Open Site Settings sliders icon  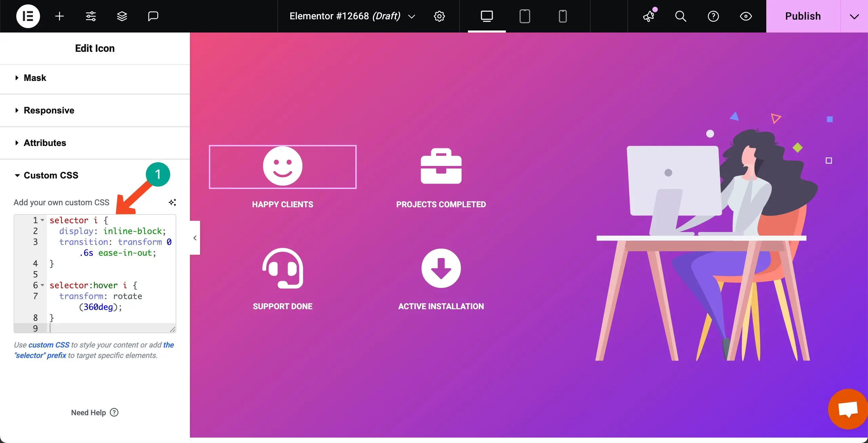click(90, 16)
